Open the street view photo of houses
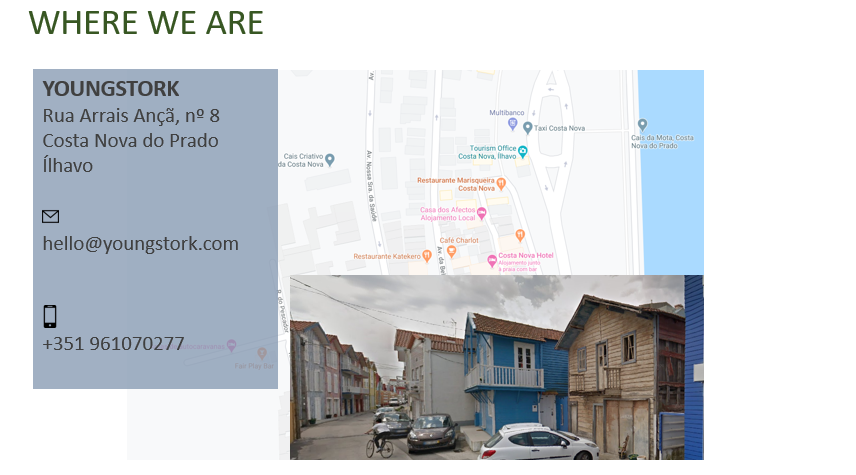Screen dimensions: 856x475 point(496,368)
